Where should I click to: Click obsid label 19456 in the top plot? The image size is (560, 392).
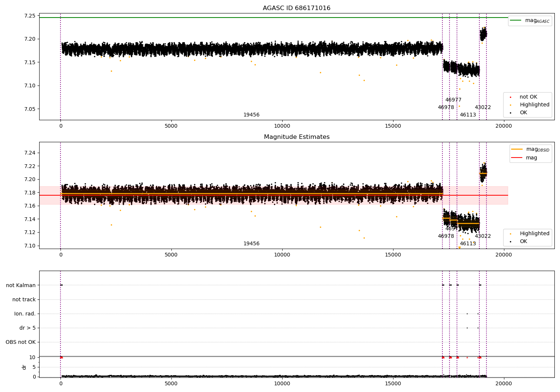click(x=251, y=115)
